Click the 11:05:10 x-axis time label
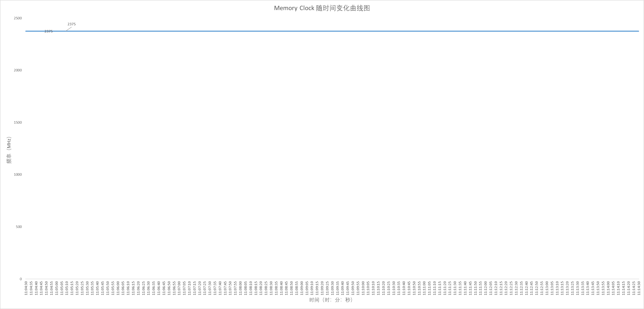644x309 pixels. click(67, 288)
